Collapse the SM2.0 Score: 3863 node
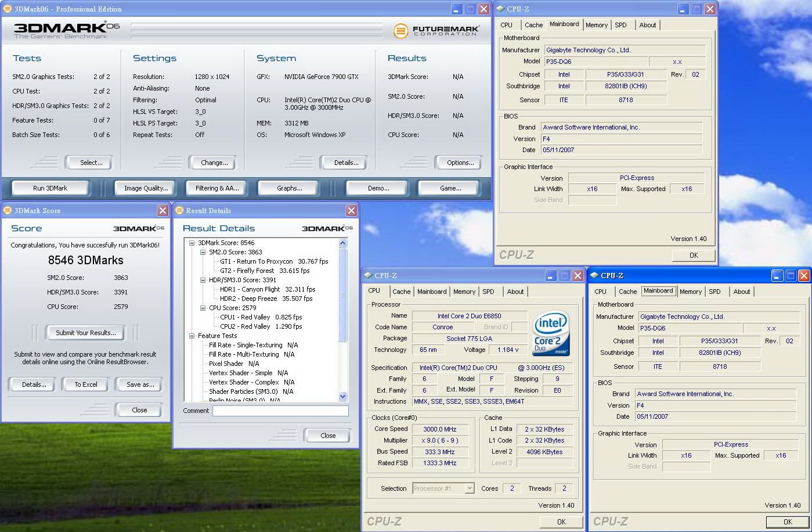The image size is (812, 532). (x=203, y=252)
